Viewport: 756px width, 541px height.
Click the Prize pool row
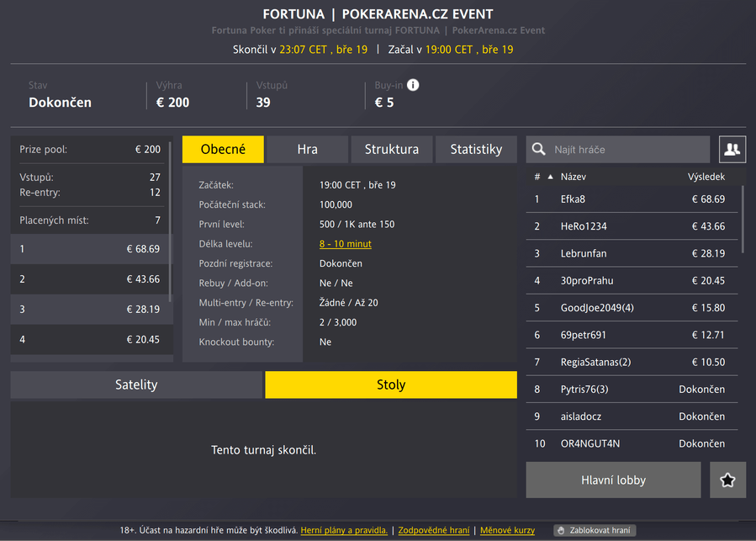click(90, 149)
